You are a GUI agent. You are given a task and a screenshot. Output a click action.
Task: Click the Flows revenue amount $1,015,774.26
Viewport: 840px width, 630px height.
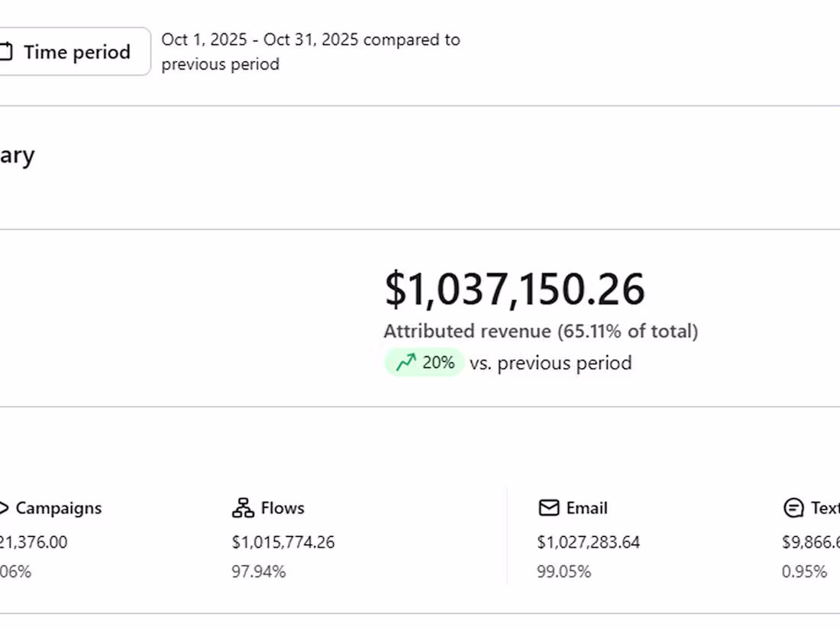[283, 542]
